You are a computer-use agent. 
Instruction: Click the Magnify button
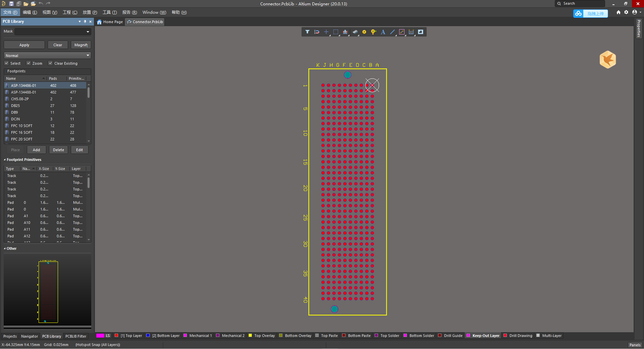coord(81,45)
